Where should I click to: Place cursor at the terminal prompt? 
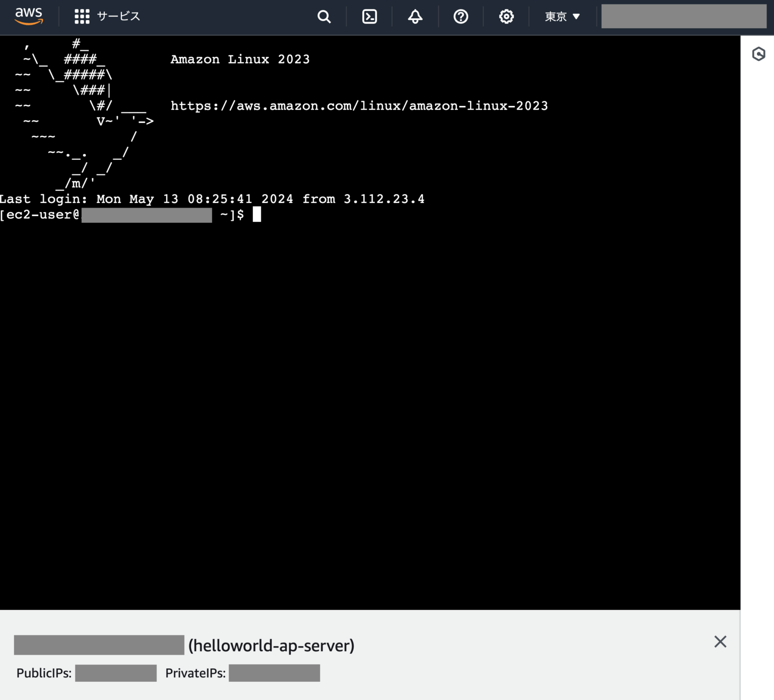(x=256, y=214)
